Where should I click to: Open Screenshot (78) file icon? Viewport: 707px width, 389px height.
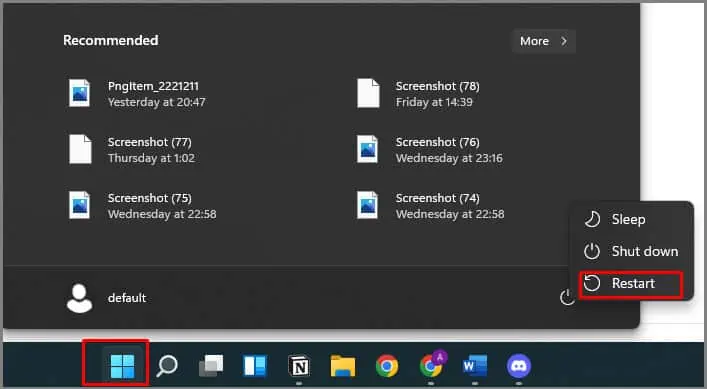368,93
